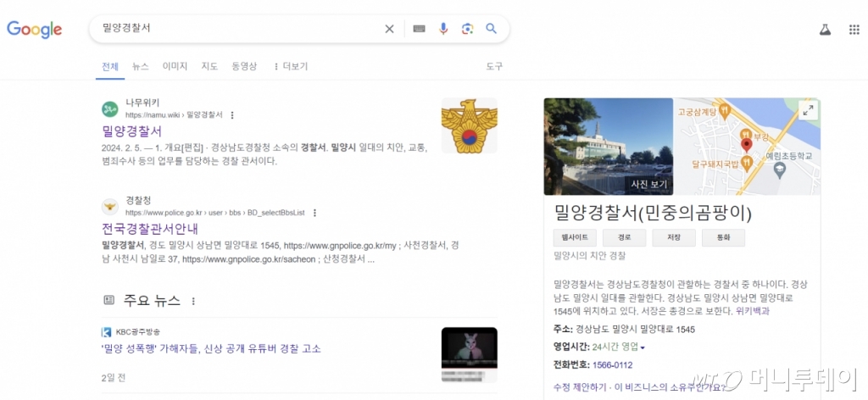This screenshot has height=400, width=868.
Task: Select the 전체 tab
Action: (x=110, y=66)
